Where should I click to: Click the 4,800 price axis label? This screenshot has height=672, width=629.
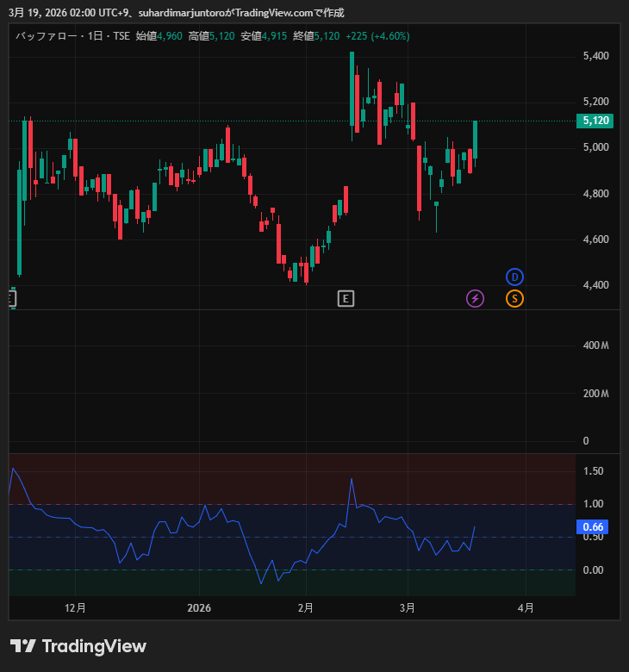point(595,194)
